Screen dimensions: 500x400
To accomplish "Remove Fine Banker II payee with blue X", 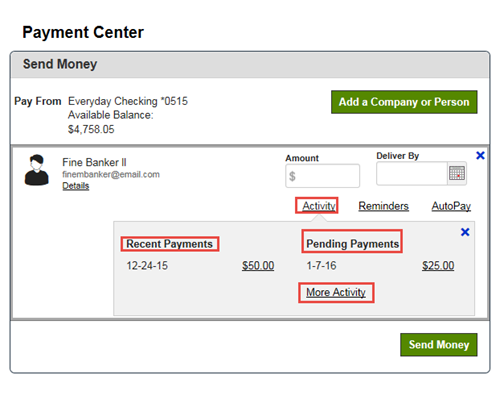I will coord(480,155).
